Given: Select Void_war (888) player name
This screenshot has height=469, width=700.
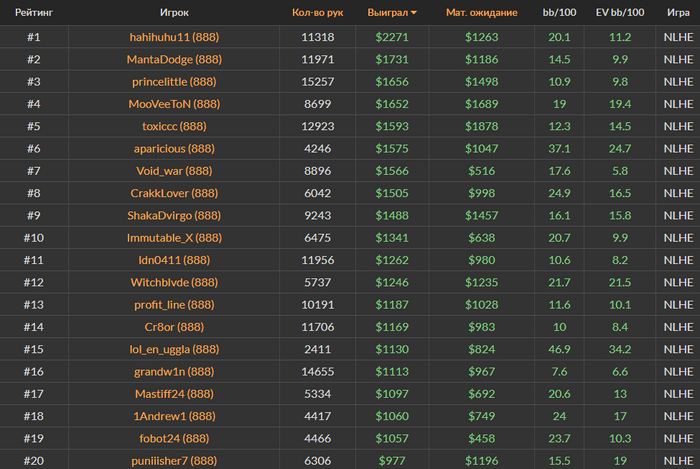Looking at the screenshot, I should pos(174,171).
